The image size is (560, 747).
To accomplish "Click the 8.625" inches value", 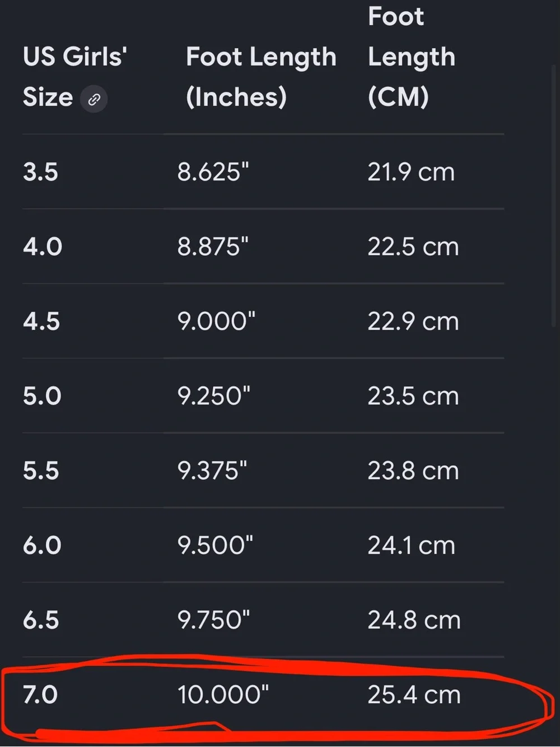I will (x=213, y=172).
